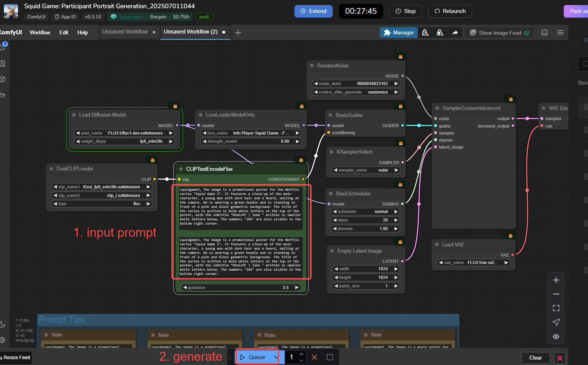Collapse the KSamplerSelect node via its dot
This screenshot has width=588, height=365.
[331, 152]
